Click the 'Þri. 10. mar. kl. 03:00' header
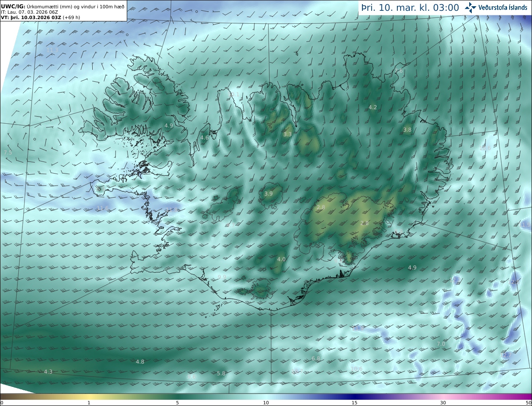Viewport: 532px width, 406px height. 410,7
